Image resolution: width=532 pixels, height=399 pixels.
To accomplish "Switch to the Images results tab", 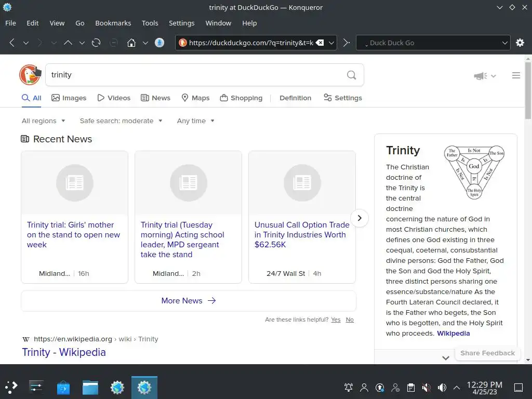I will 69,98.
